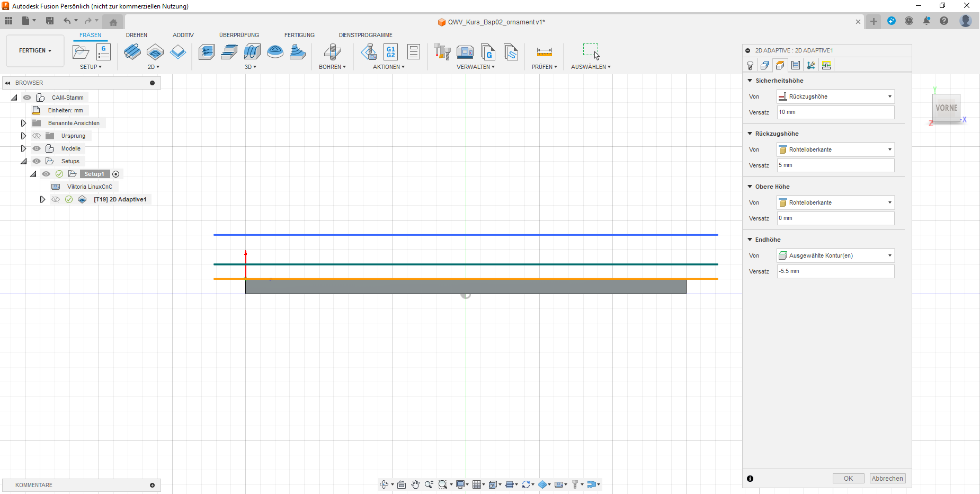Viewport: 980px width, 494px height.
Task: Open the tool library icon in VERWALTEN
Action: (x=442, y=52)
